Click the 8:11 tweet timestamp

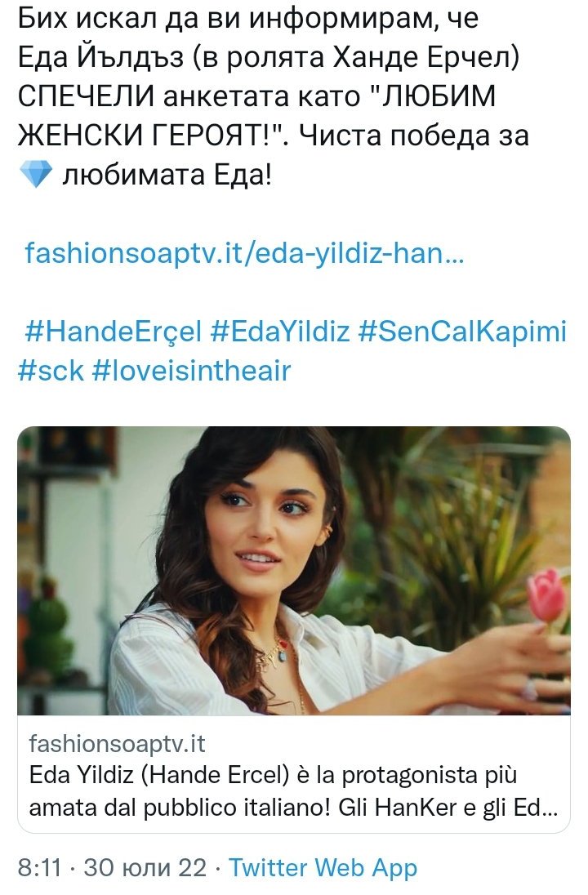[39, 867]
